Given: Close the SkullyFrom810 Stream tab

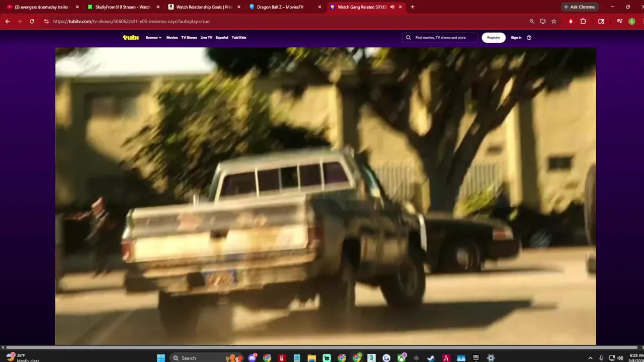Looking at the screenshot, I should click(x=158, y=7).
